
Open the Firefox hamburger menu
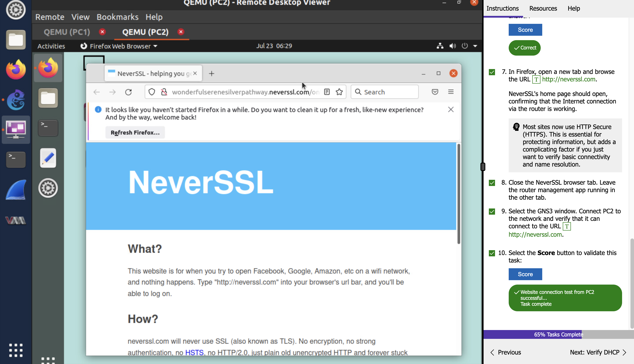451,92
